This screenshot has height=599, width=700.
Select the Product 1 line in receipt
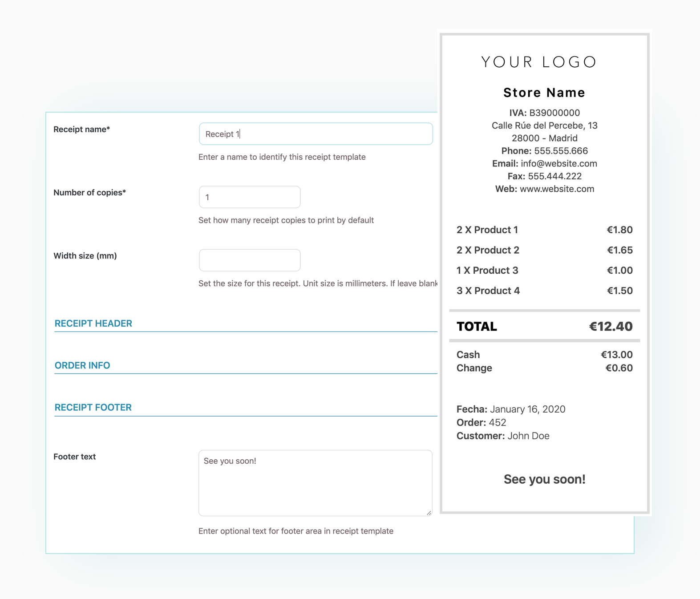[487, 230]
